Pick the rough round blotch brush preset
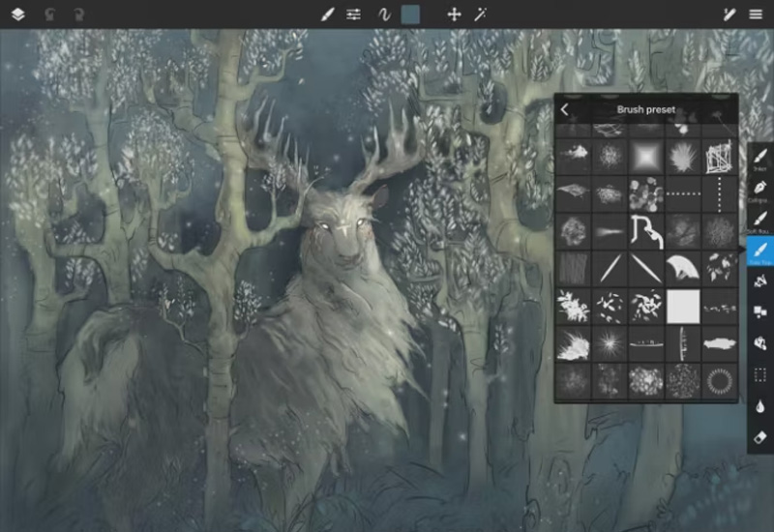 [573, 231]
